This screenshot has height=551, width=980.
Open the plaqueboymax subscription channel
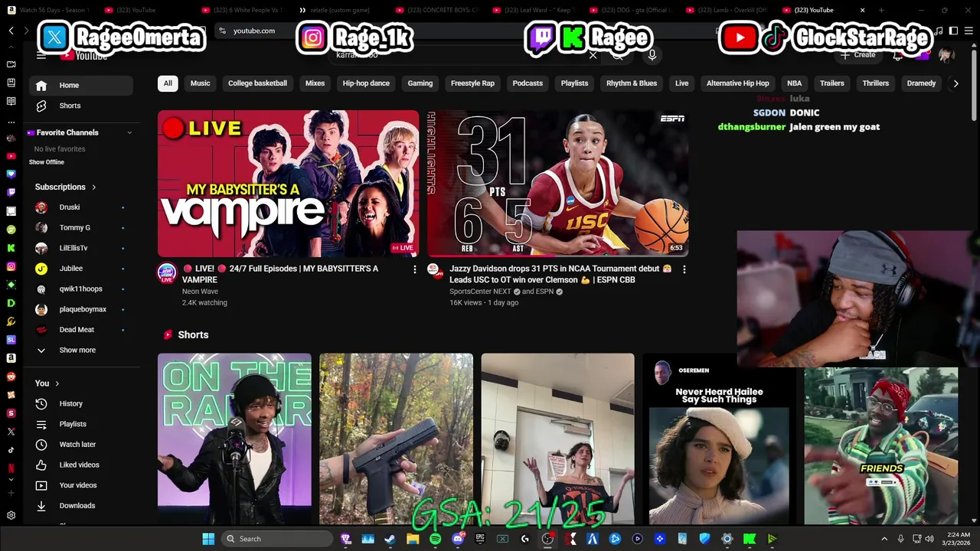[x=80, y=309]
